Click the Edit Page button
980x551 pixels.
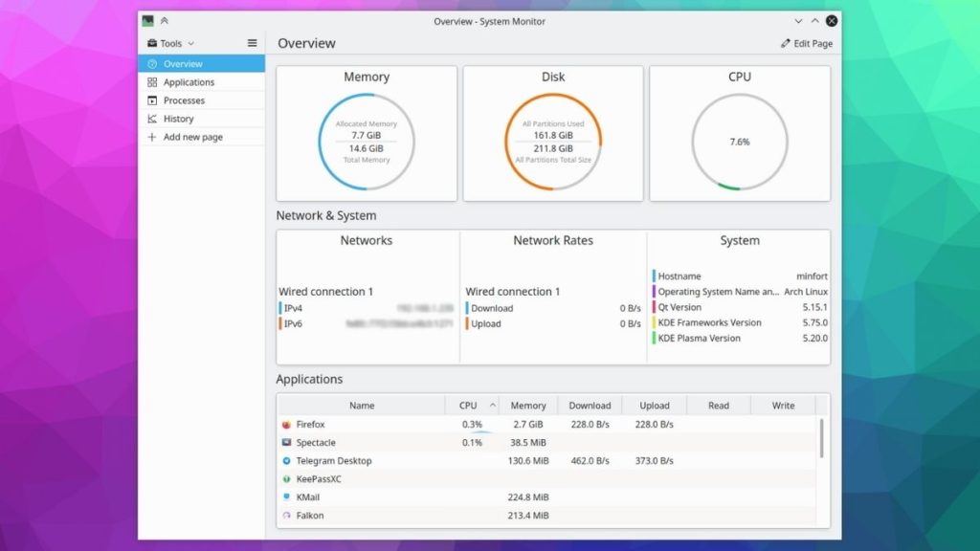click(x=806, y=43)
